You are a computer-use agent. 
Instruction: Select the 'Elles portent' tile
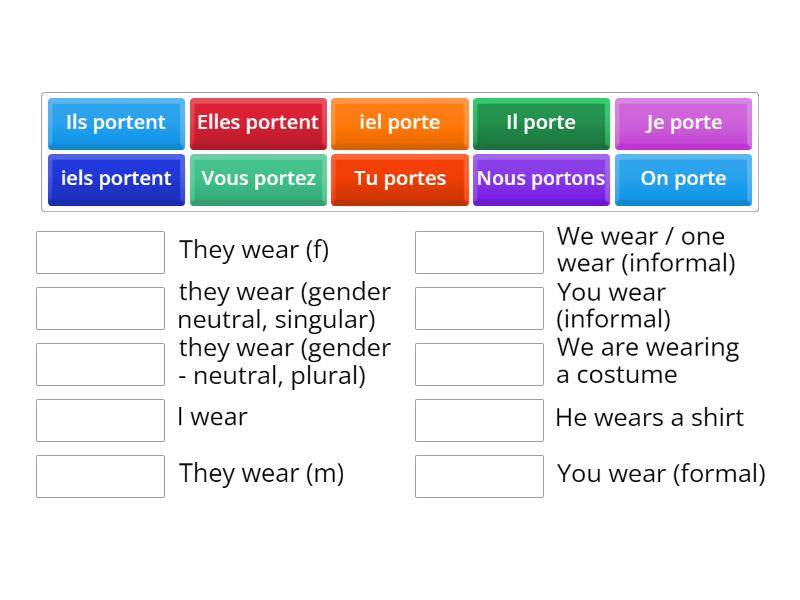coord(258,123)
